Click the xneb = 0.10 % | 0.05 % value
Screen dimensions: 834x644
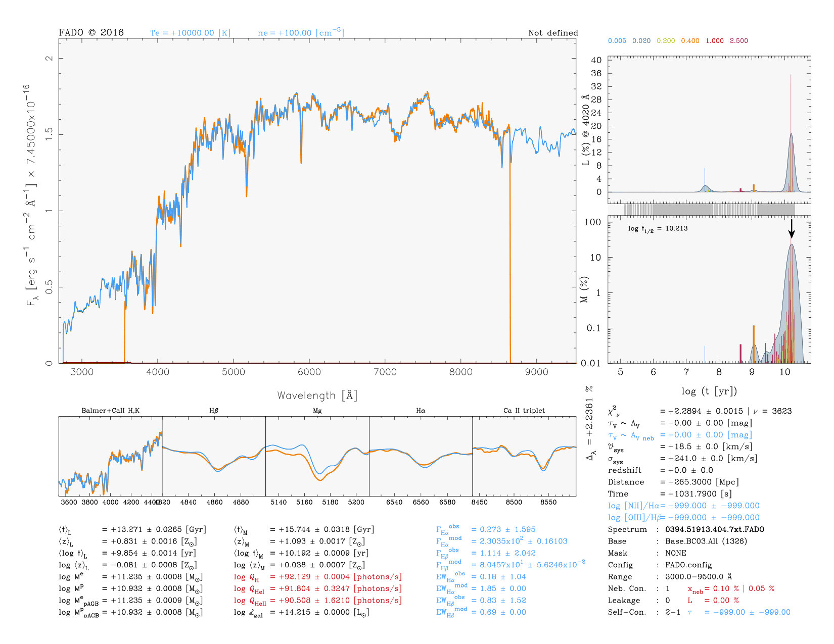click(731, 589)
